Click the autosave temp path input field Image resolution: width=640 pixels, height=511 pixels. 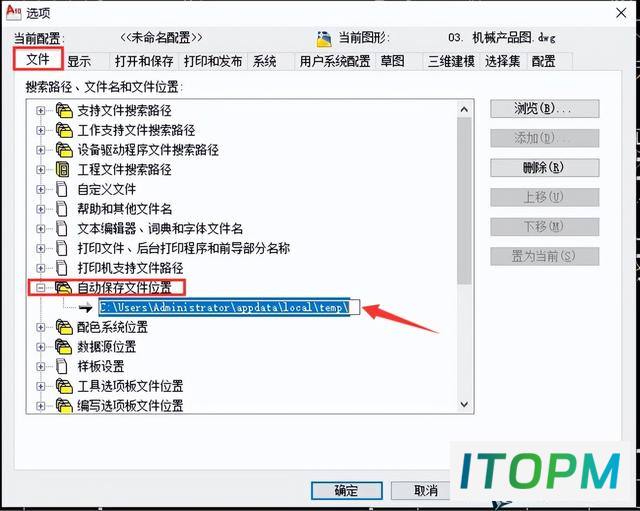229,307
